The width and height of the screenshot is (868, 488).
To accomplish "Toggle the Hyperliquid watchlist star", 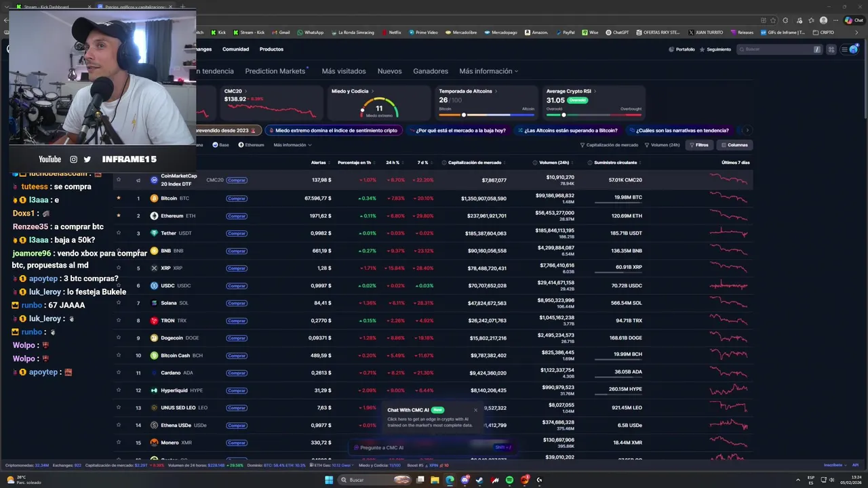I will [119, 390].
